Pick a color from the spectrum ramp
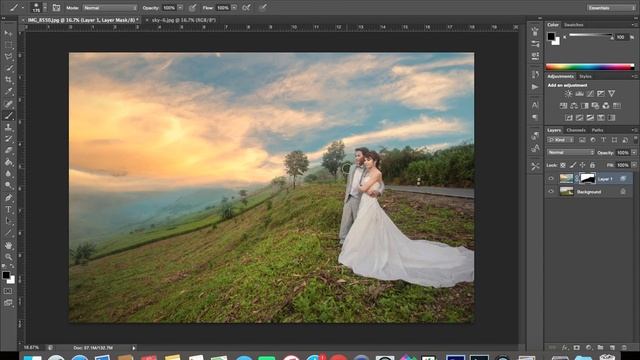640x360 pixels. pyautogui.click(x=590, y=67)
